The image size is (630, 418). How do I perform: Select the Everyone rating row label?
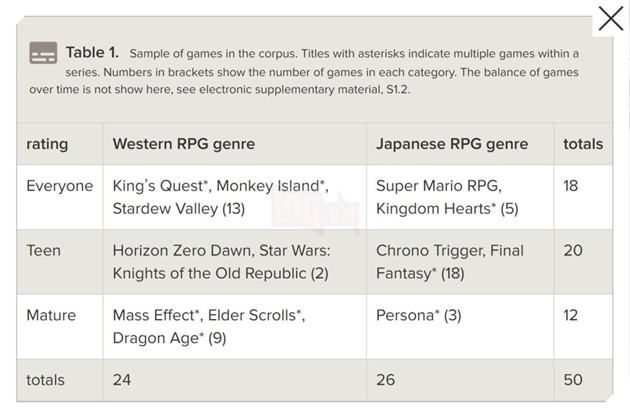coord(59,186)
